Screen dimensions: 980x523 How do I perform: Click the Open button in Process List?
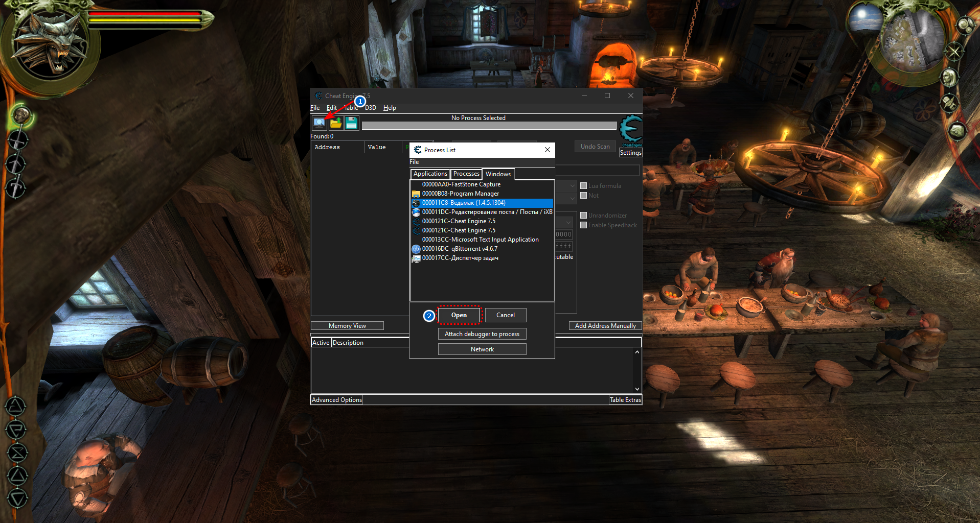coord(459,315)
